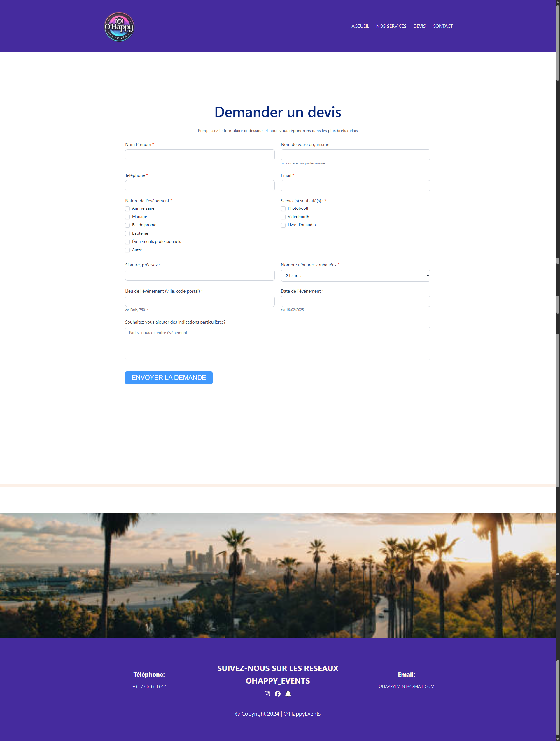Check Événements professionnels option
560x741 pixels.
point(127,242)
